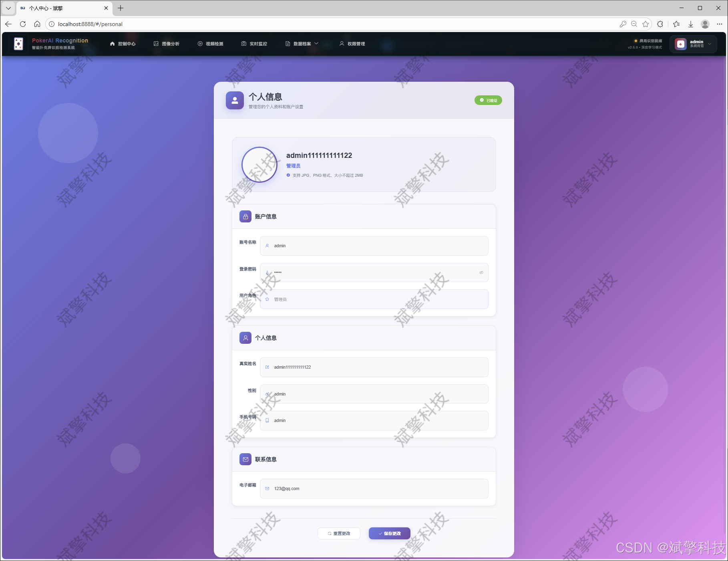Image resolution: width=728 pixels, height=561 pixels.
Task: Click the address bar URL
Action: click(90, 24)
